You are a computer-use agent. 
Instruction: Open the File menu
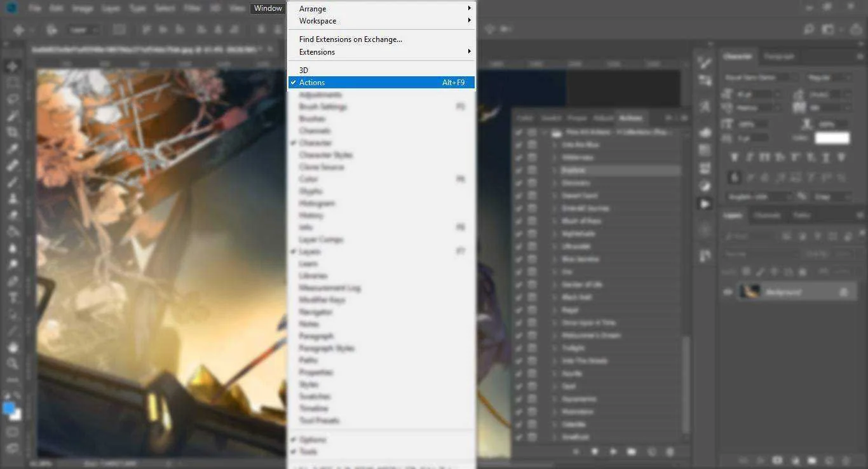click(34, 9)
